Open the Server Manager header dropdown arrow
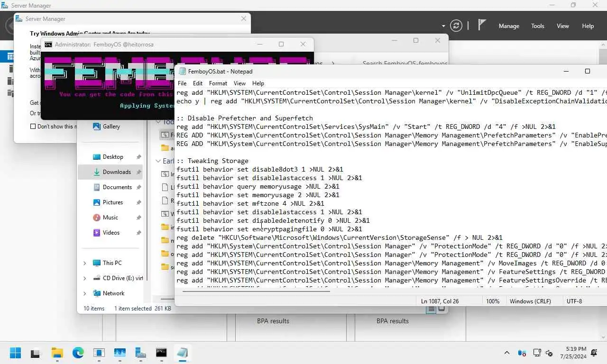This screenshot has height=364, width=607. point(443,26)
